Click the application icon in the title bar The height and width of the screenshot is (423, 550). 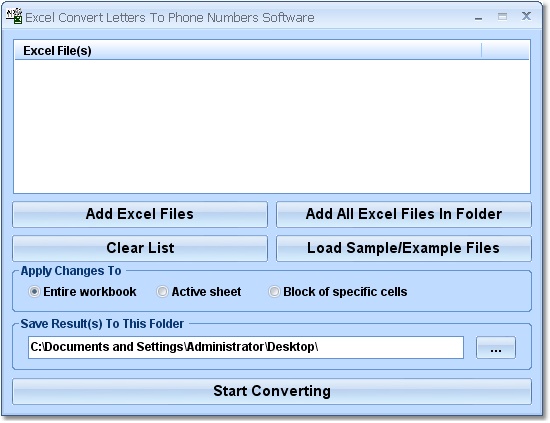[14, 16]
